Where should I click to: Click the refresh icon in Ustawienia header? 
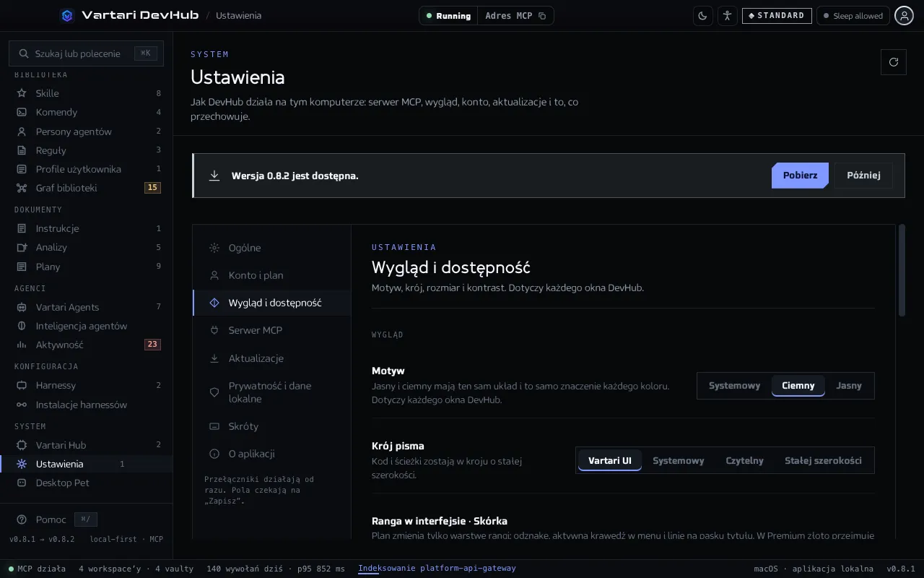(x=894, y=62)
